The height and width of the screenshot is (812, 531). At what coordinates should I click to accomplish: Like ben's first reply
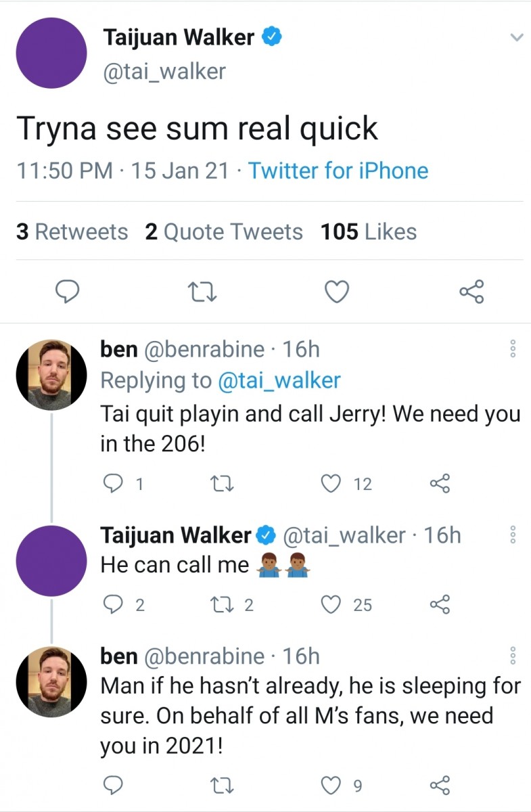tap(331, 483)
